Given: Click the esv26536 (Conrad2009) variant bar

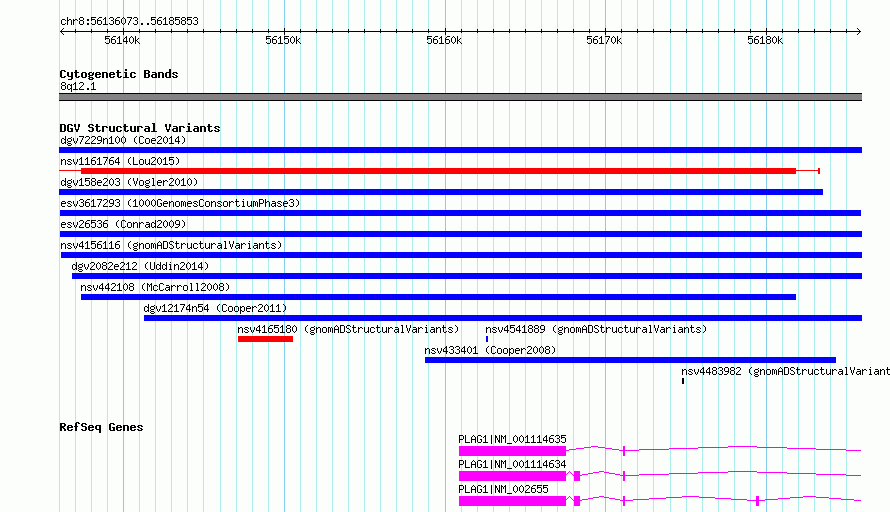Looking at the screenshot, I should coord(460,234).
